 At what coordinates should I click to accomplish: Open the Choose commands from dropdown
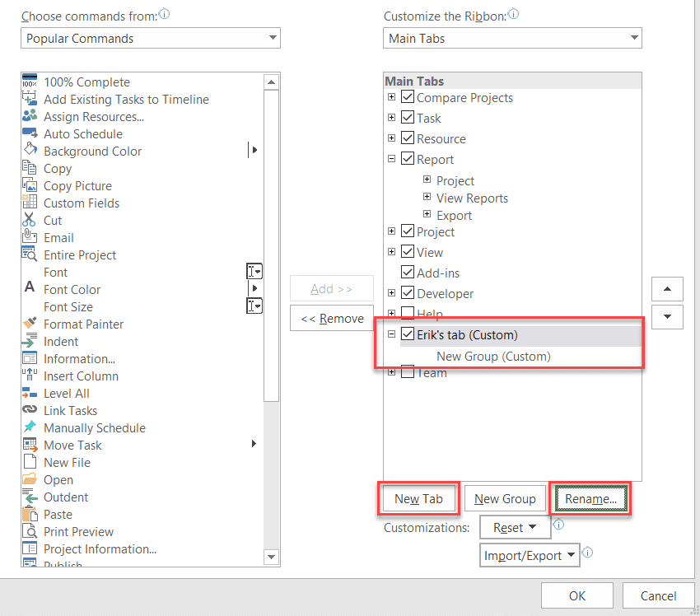coord(151,39)
